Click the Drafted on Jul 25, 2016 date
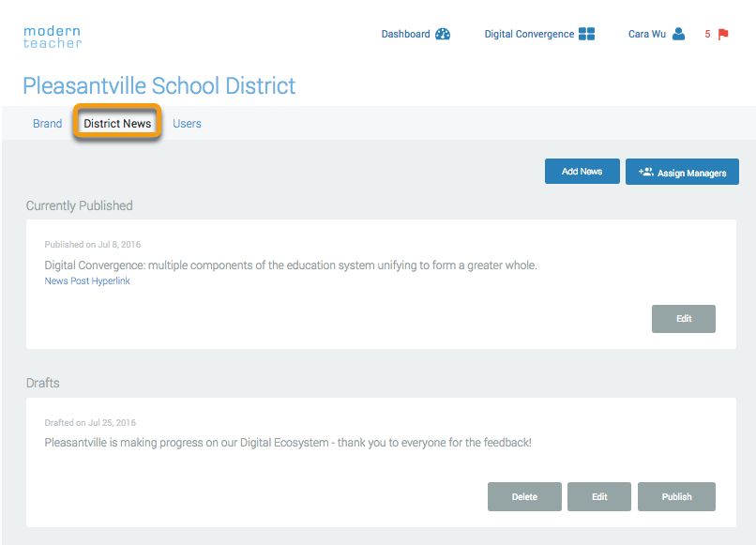Image resolution: width=756 pixels, height=545 pixels. tap(90, 423)
